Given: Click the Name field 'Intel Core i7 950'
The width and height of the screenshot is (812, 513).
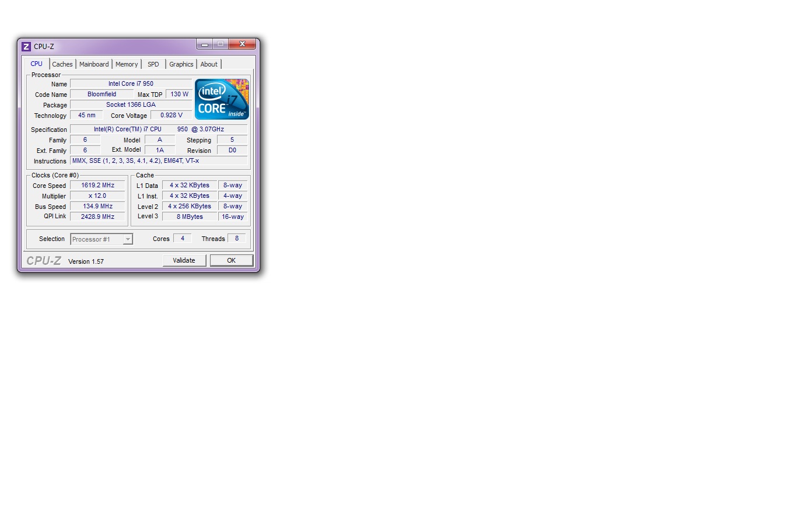Looking at the screenshot, I should tap(131, 84).
